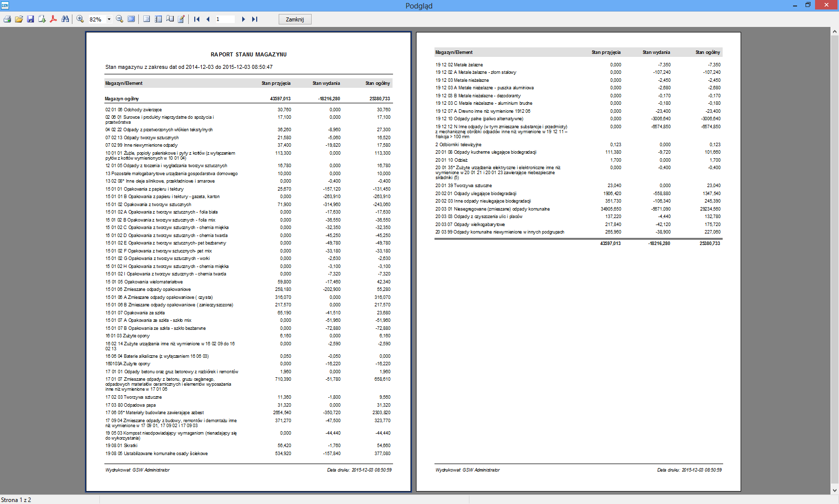
Task: Open the 82% zoom level dropdown
Action: pos(109,19)
